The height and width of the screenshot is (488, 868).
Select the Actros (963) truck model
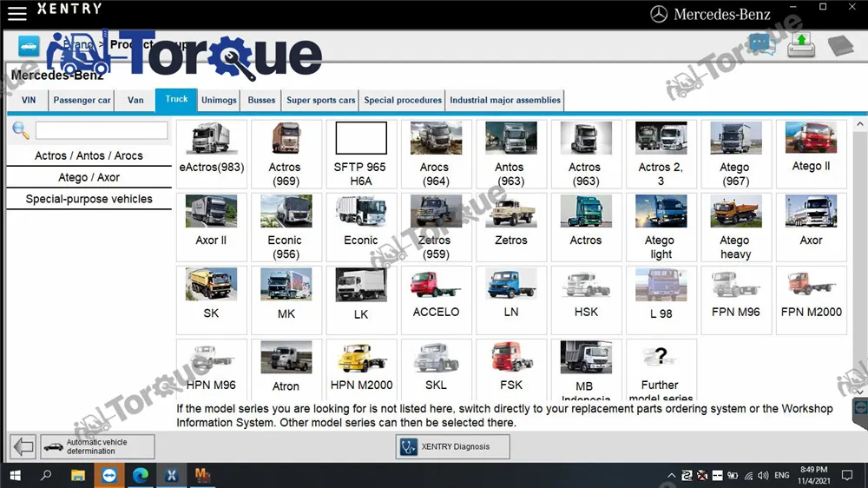(x=586, y=154)
